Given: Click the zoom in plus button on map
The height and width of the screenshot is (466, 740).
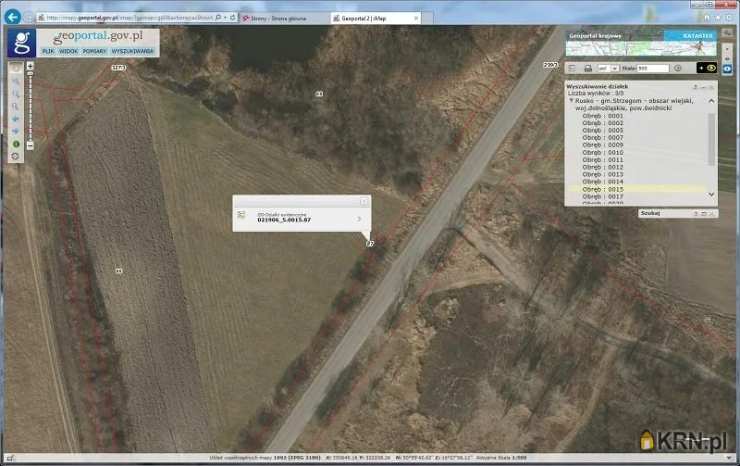Looking at the screenshot, I should pyautogui.click(x=30, y=66).
